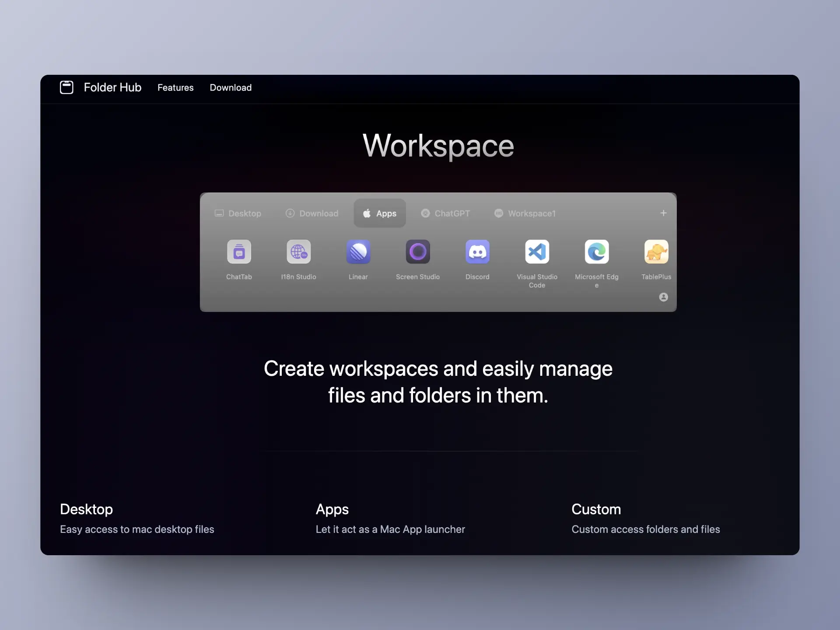Click the Linear app icon
The image size is (840, 630).
358,252
